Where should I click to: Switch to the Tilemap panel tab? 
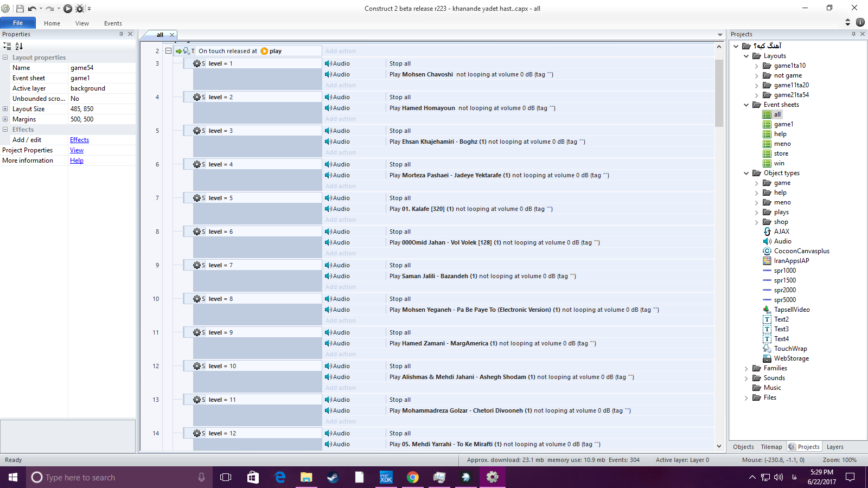click(x=771, y=447)
